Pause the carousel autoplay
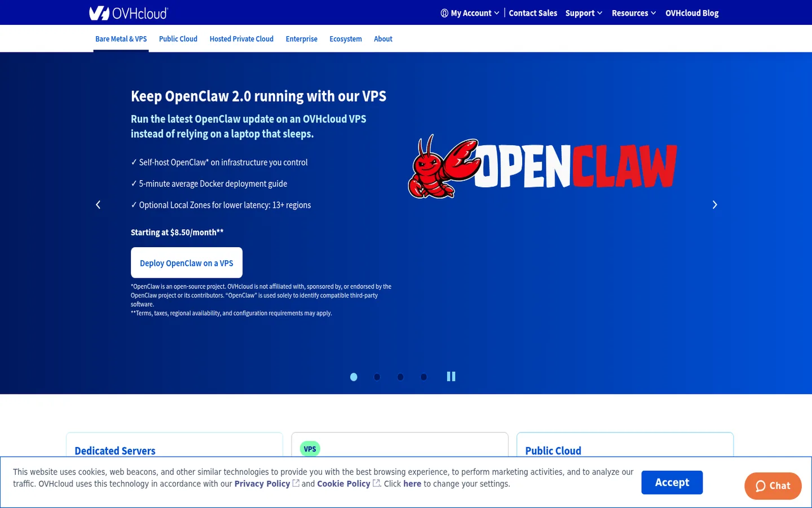Viewport: 812px width, 508px height. pos(451,376)
